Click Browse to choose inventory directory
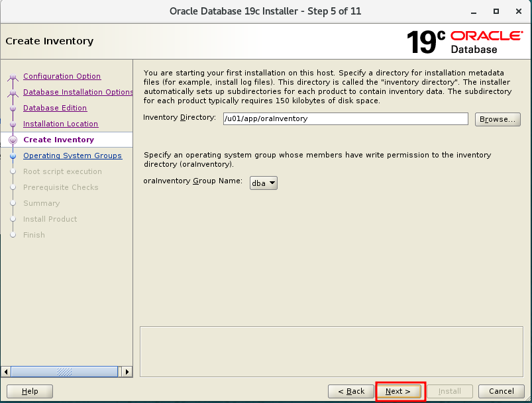532x403 pixels. tap(498, 119)
